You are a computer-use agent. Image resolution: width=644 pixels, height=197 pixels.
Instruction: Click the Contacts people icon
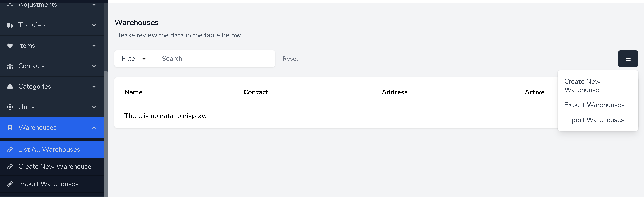tap(10, 66)
